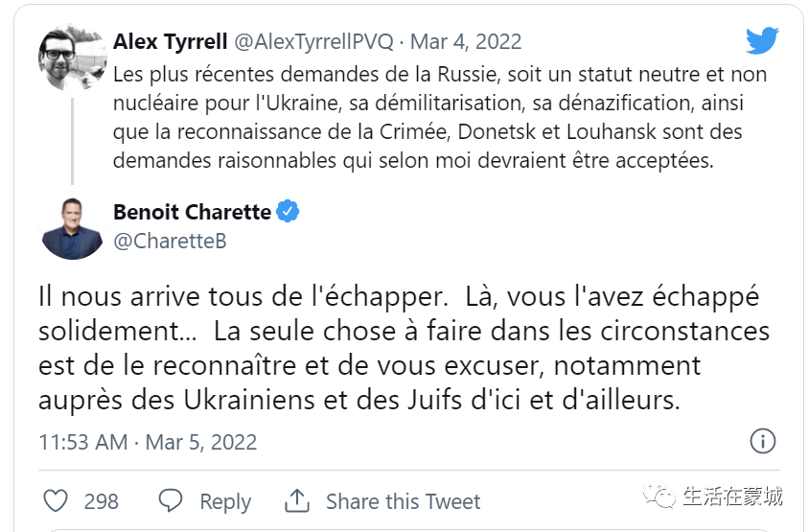Viewport: 809px width, 532px height.
Task: Click the Mar 4, 2022 date link
Action: click(x=466, y=42)
